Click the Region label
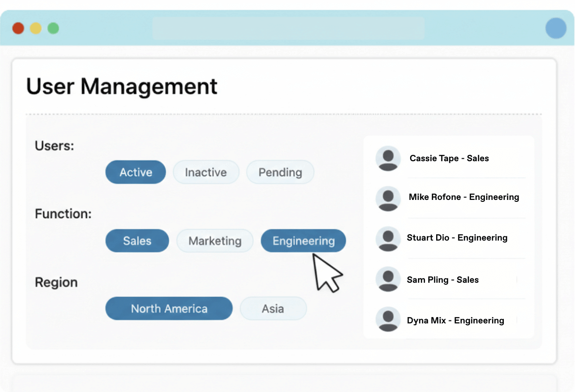This screenshot has width=575, height=392. click(56, 282)
